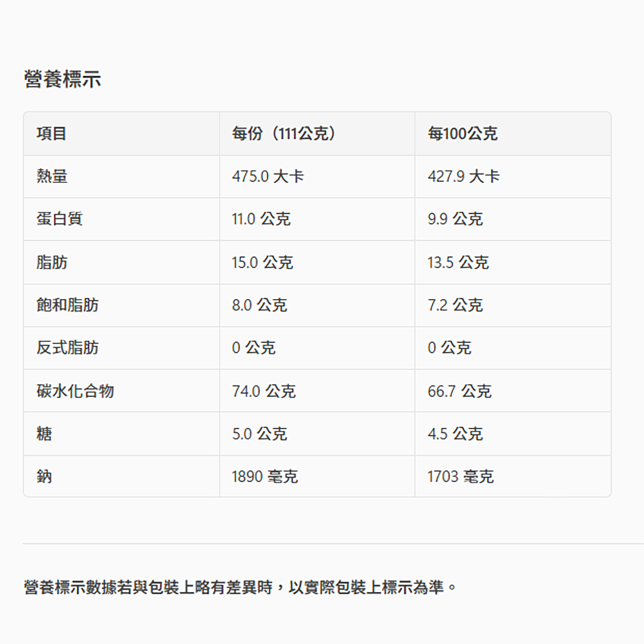This screenshot has height=644, width=644.
Task: Click the 8.0 公克 saturated fat value
Action: click(260, 305)
